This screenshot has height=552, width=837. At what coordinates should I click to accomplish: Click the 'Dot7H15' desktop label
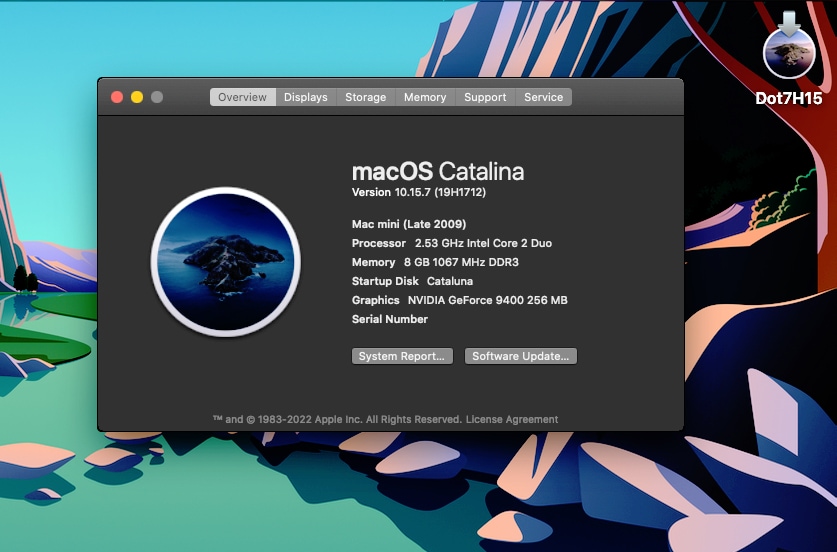tap(789, 98)
